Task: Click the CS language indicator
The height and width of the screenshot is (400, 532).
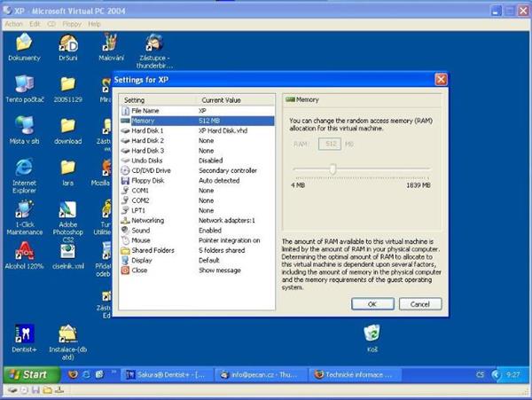Action: coord(480,375)
